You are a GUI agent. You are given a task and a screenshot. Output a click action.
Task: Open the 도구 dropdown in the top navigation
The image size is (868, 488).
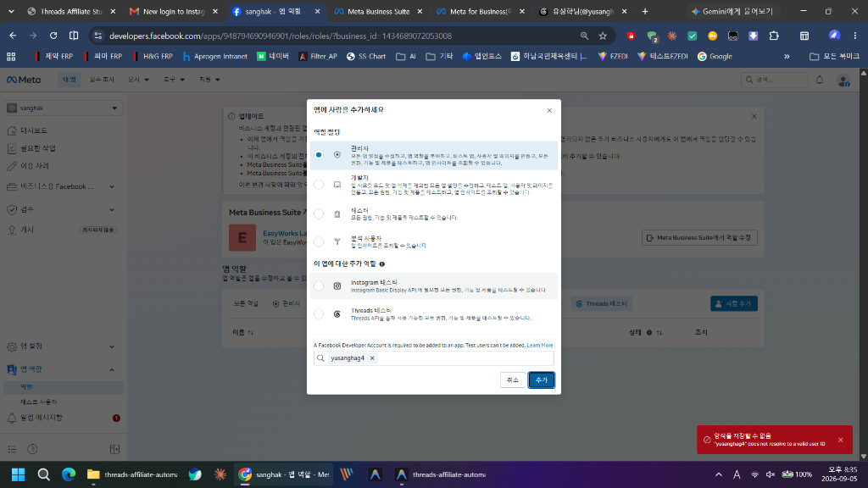point(174,80)
